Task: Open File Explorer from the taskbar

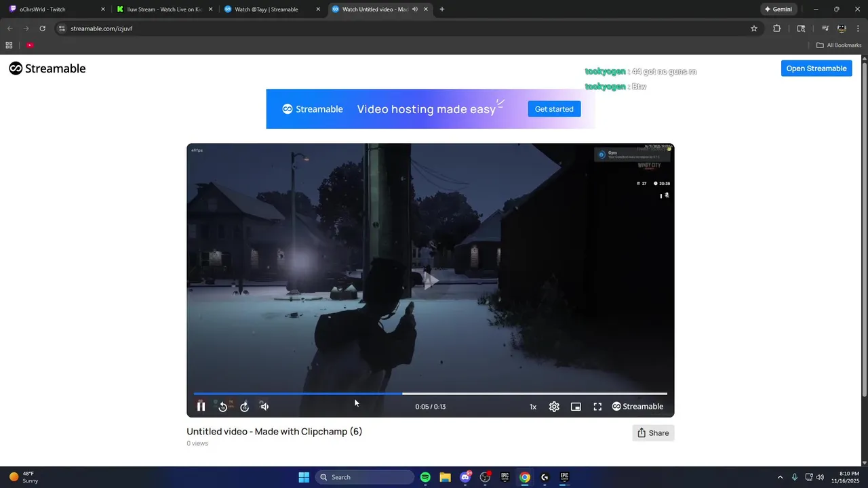Action: [x=445, y=477]
